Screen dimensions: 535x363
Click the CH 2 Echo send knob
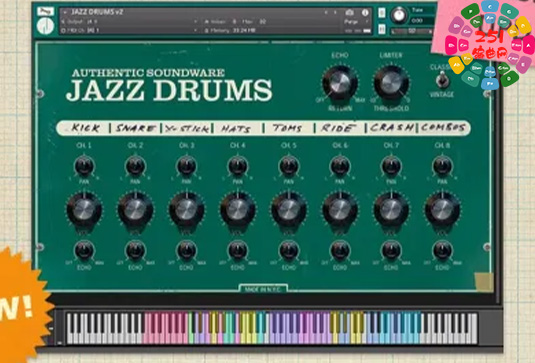click(135, 251)
